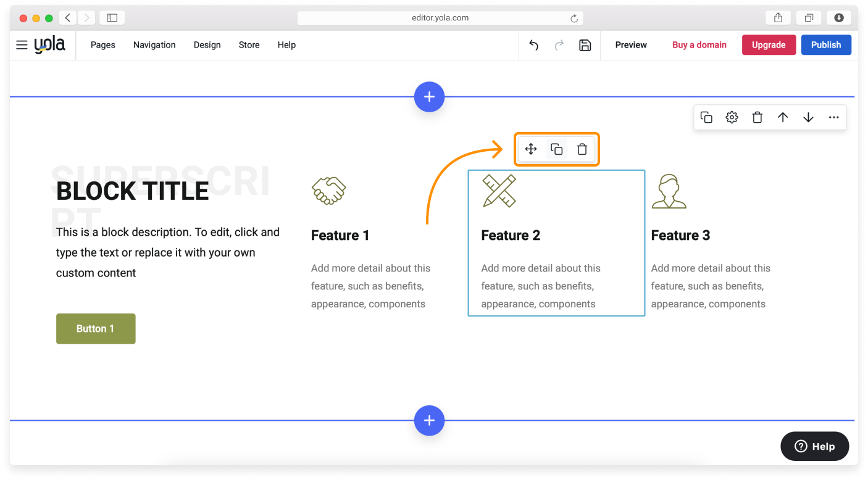Duplicate the Feature 2 item
Viewport: 868px width, 480px height.
click(x=556, y=149)
